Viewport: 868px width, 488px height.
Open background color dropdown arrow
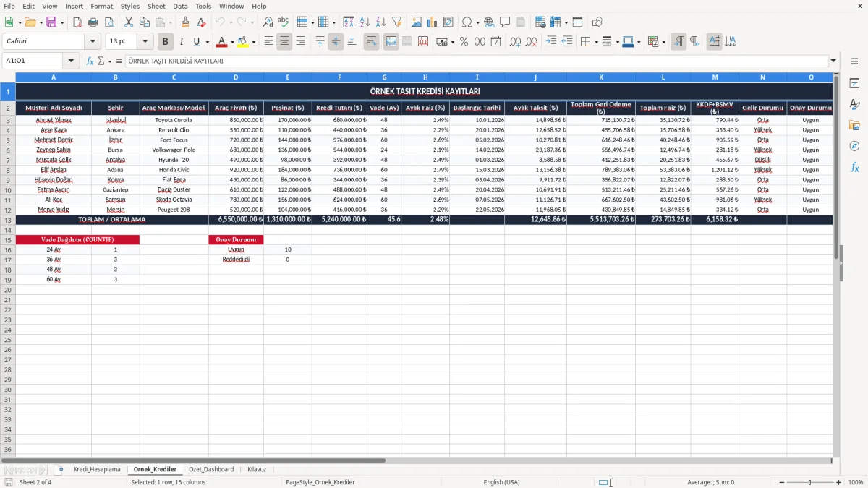[x=253, y=42]
